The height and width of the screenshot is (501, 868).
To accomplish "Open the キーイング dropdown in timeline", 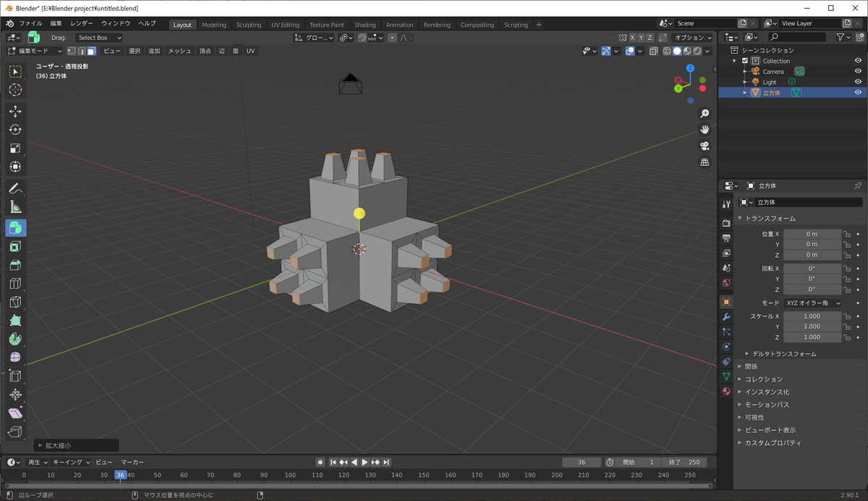I will click(72, 462).
